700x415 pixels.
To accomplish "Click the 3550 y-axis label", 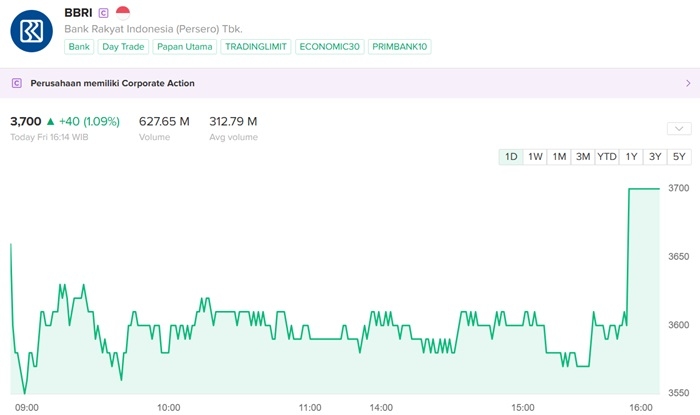I will pyautogui.click(x=679, y=393).
